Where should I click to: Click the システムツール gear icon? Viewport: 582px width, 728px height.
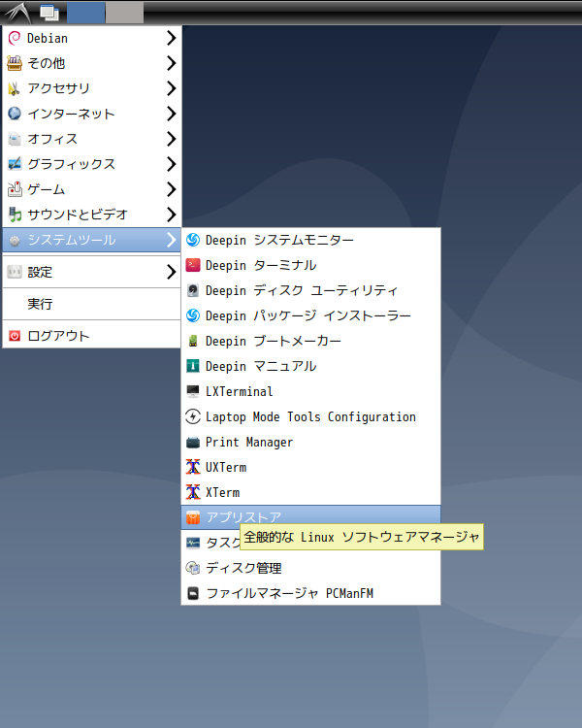(15, 240)
